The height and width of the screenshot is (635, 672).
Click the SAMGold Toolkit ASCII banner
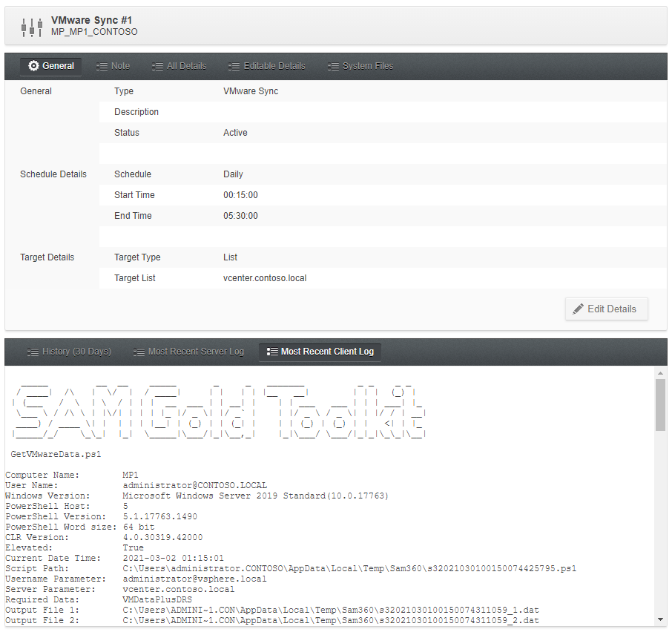[x=219, y=411]
